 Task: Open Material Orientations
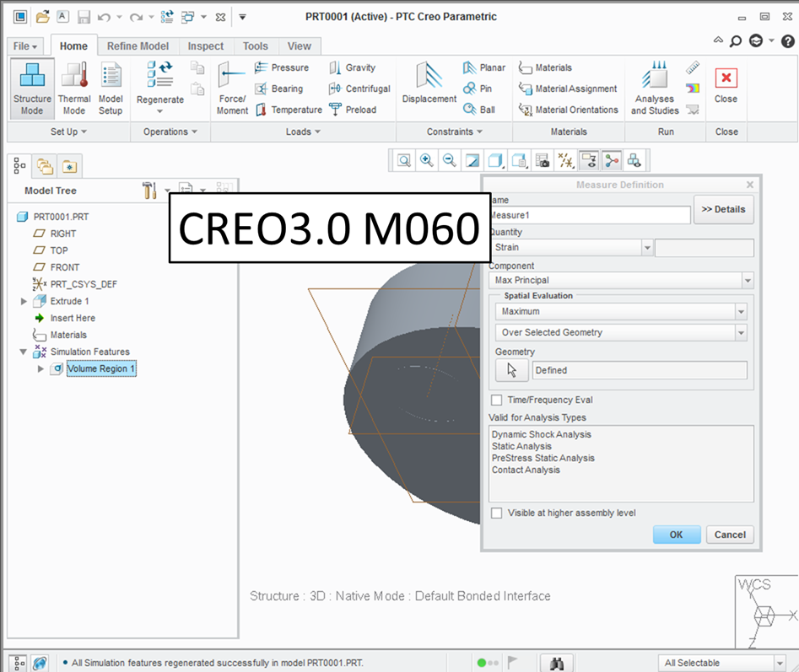click(568, 110)
